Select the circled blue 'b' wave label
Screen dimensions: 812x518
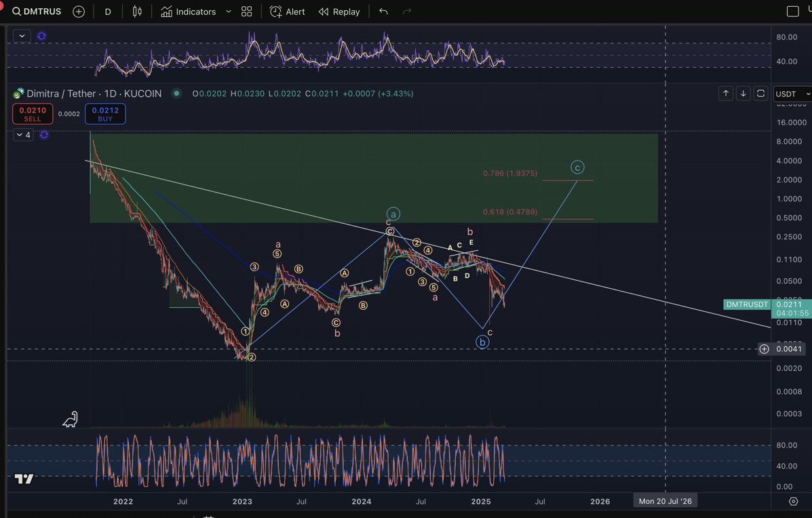tap(482, 342)
